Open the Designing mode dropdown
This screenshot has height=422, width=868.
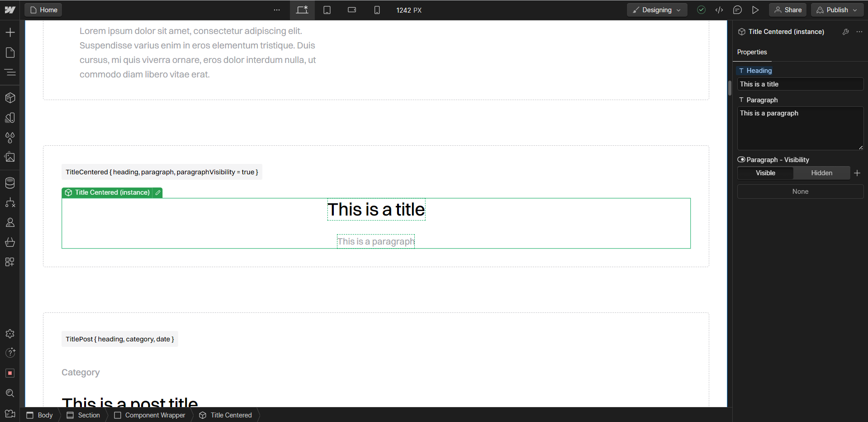click(657, 10)
